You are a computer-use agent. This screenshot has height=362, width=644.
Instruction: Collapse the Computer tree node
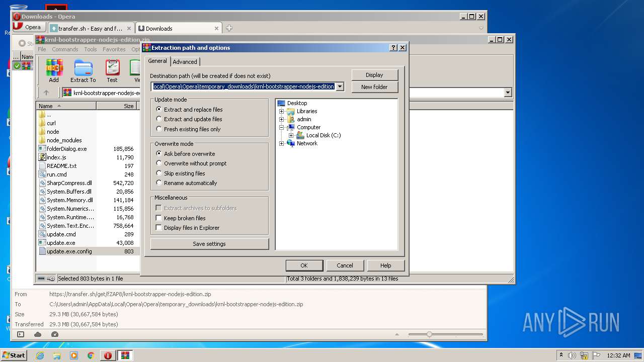point(281,127)
